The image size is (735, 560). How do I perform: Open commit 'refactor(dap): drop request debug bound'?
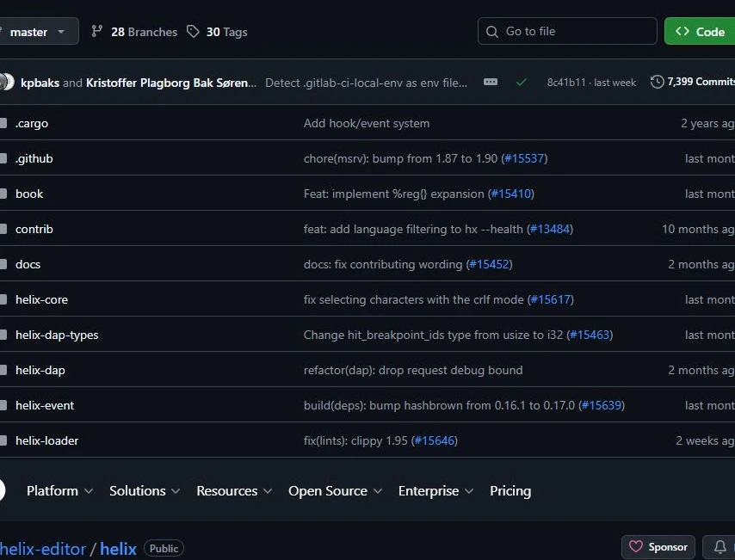coord(413,370)
